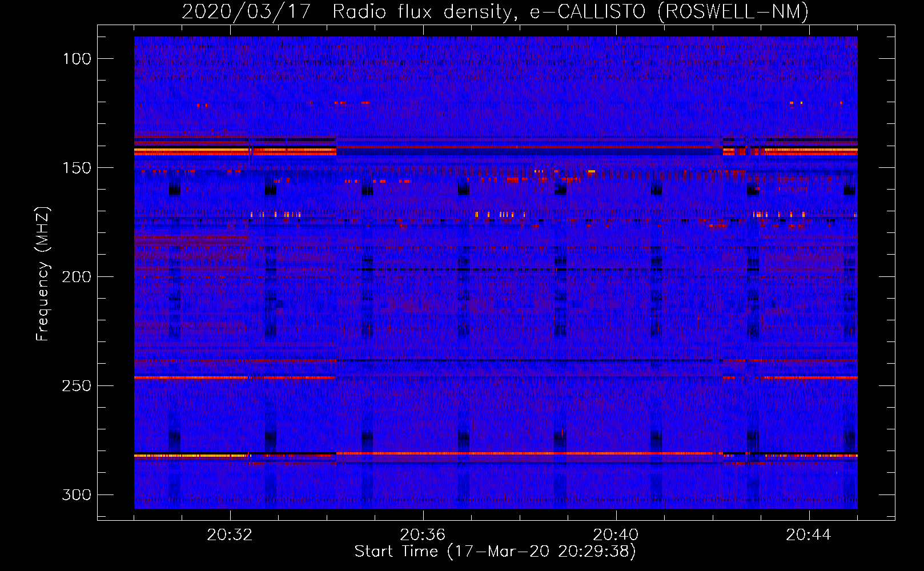Click the 150 frequency tick label

tap(77, 168)
